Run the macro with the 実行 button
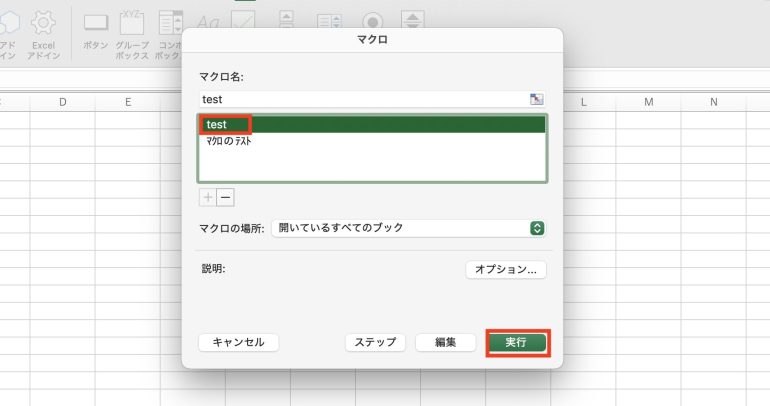This screenshot has height=406, width=770. pyautogui.click(x=516, y=342)
